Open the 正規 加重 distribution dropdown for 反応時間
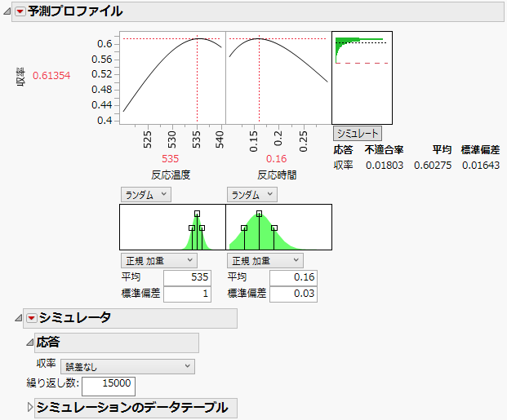 265,261
